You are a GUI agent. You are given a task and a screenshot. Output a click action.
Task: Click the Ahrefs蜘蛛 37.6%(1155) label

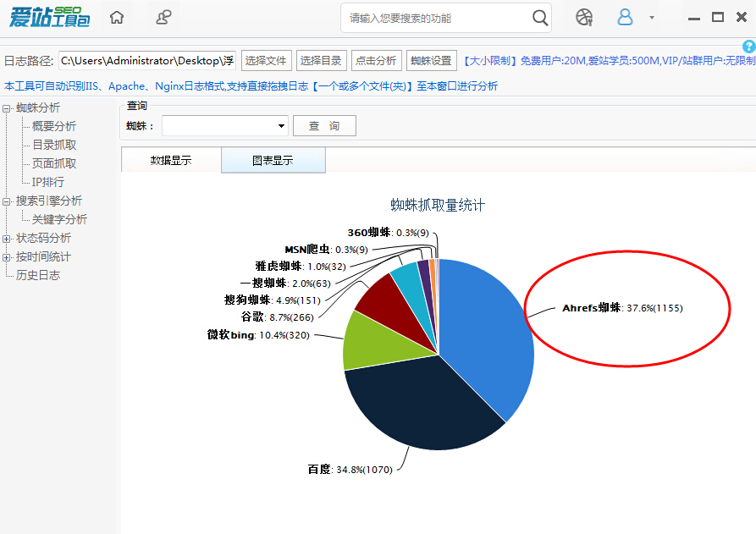[x=622, y=308]
